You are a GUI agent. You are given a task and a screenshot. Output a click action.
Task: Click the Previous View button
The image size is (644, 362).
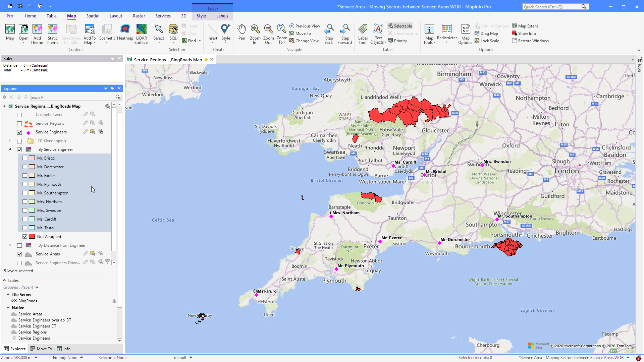305,26
